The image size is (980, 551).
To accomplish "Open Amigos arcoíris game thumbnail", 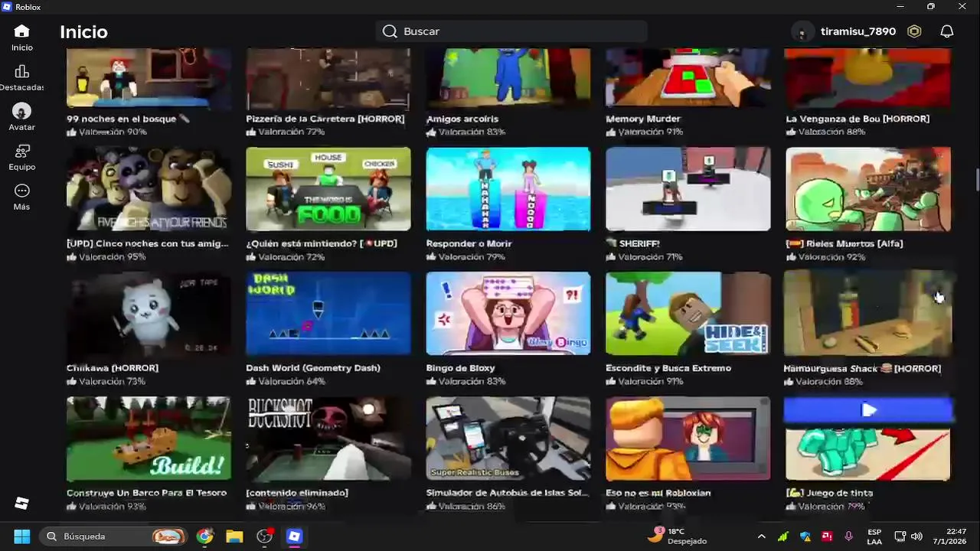I will click(x=508, y=78).
